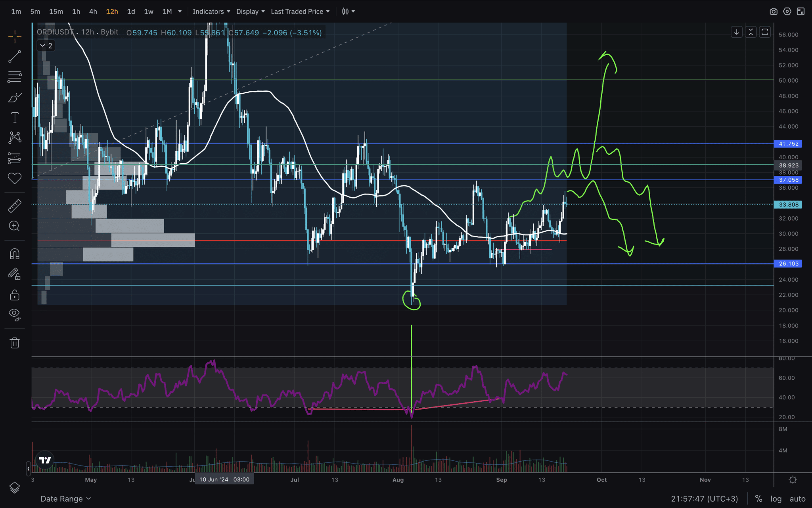The width and height of the screenshot is (812, 508).
Task: Switch to 1m timeframe
Action: [x=16, y=12]
